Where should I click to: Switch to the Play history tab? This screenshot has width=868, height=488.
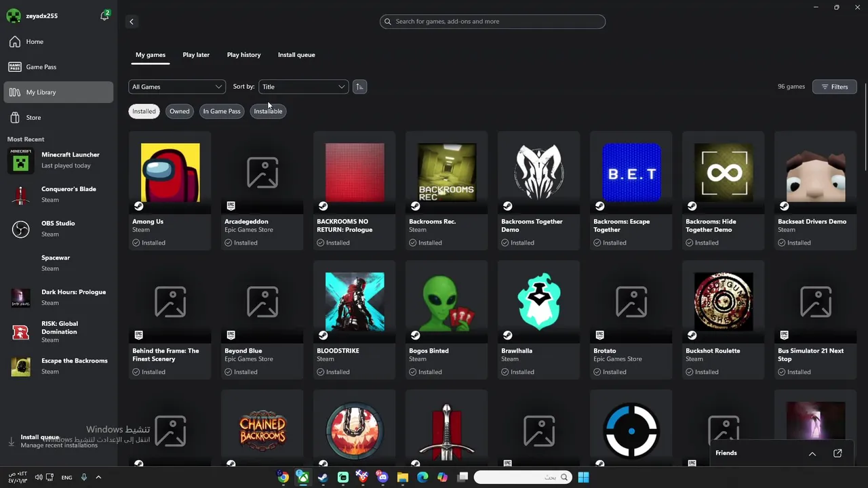[x=243, y=55]
